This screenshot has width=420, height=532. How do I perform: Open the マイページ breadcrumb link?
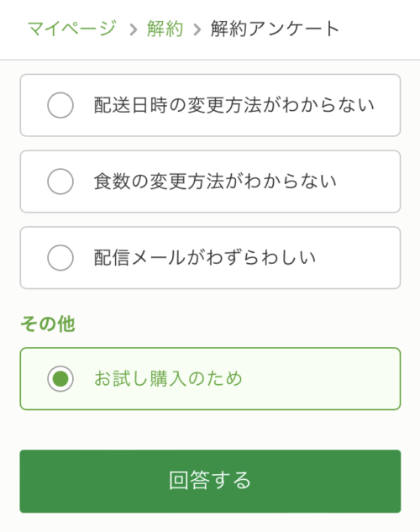click(x=72, y=29)
